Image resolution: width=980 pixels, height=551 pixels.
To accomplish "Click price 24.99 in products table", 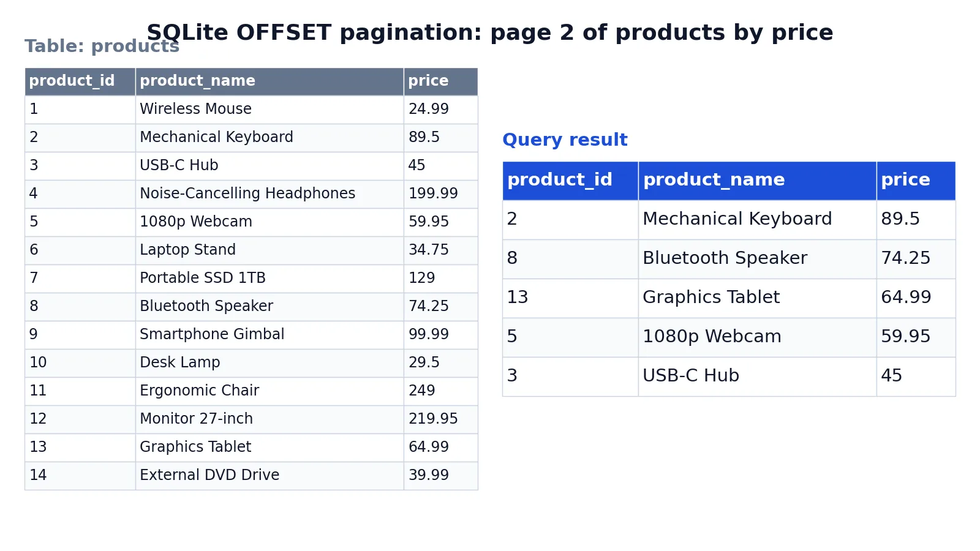I will coord(441,110).
